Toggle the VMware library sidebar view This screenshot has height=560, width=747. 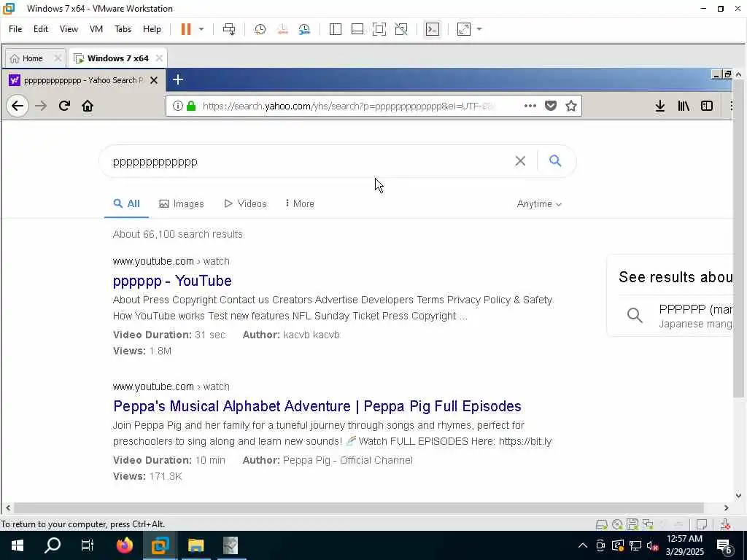point(336,29)
